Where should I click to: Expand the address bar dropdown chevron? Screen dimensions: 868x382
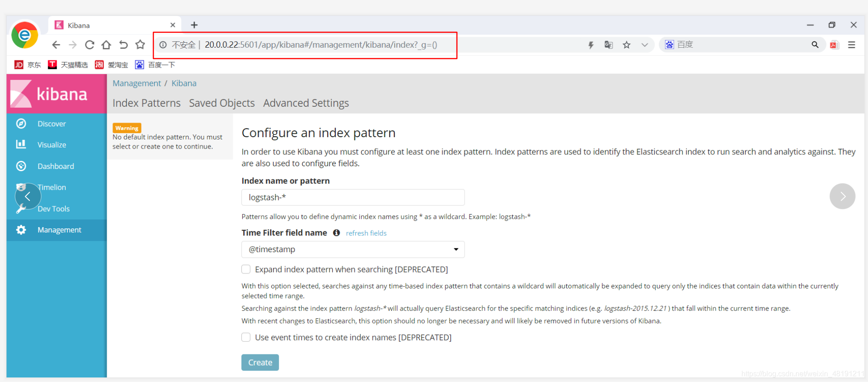(x=644, y=45)
